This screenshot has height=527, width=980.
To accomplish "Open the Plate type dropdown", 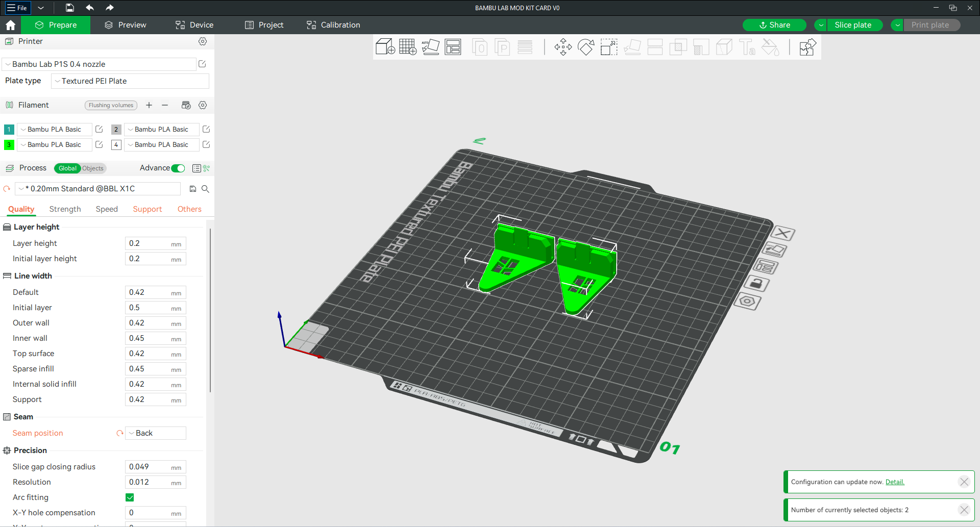I will coord(130,81).
